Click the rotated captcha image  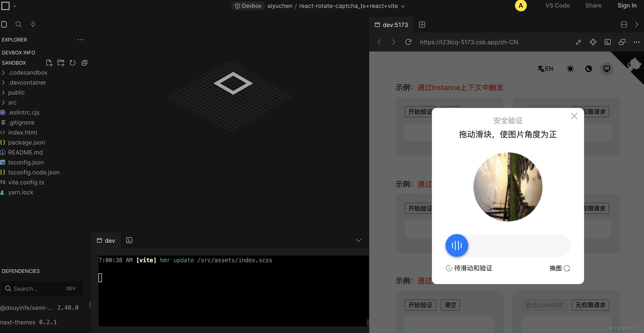pyautogui.click(x=508, y=187)
